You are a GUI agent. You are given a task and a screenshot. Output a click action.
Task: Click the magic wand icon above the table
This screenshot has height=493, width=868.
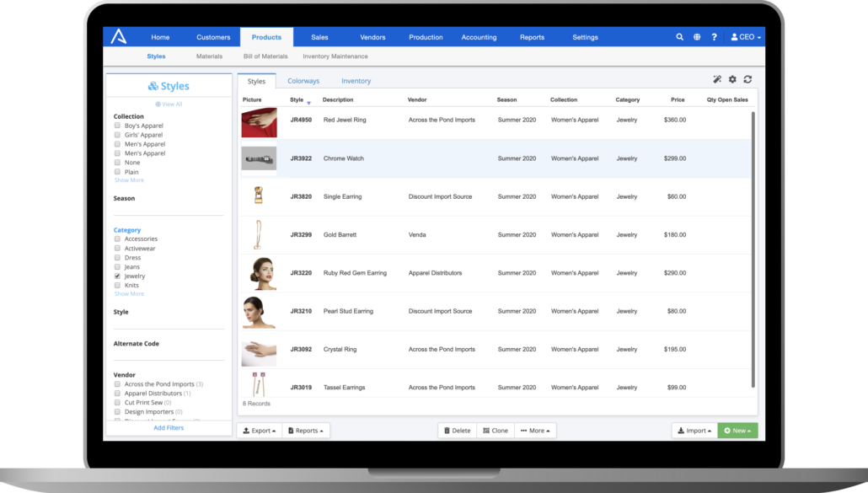[717, 79]
